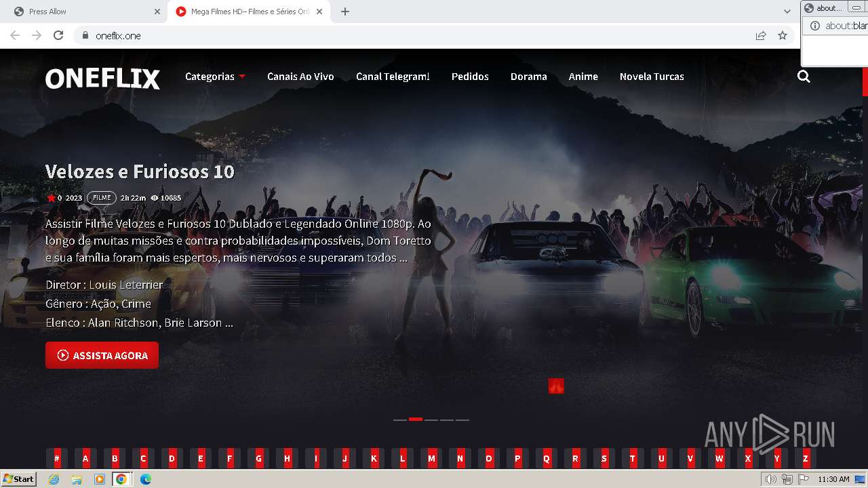Open the ONEFLIX logo home link
Screen dimensions: 868x488
[102, 79]
